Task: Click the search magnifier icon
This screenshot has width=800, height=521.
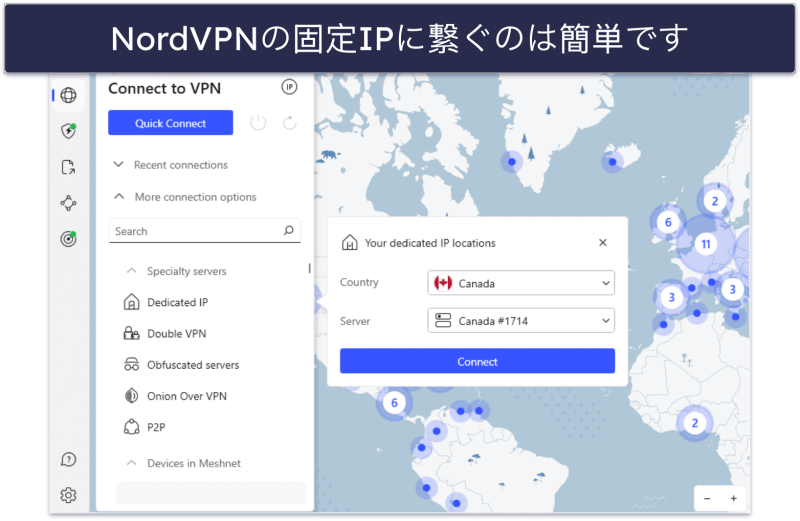Action: tap(289, 231)
